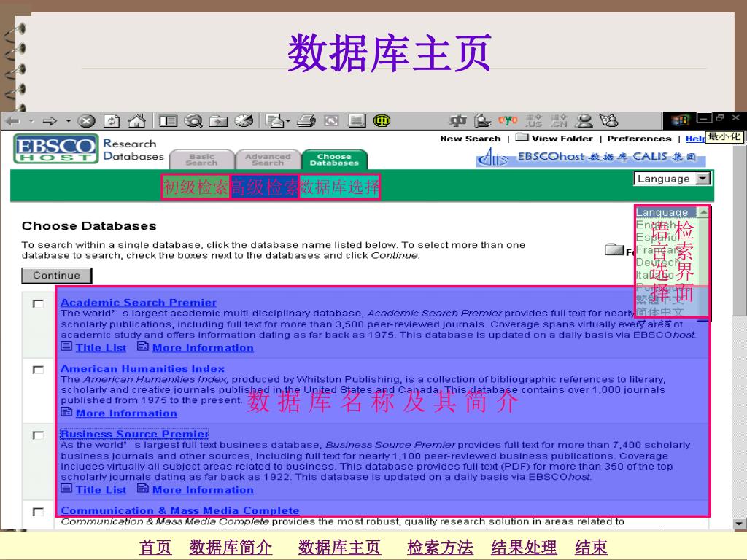Click the .CN domain toolbar icon

(559, 121)
